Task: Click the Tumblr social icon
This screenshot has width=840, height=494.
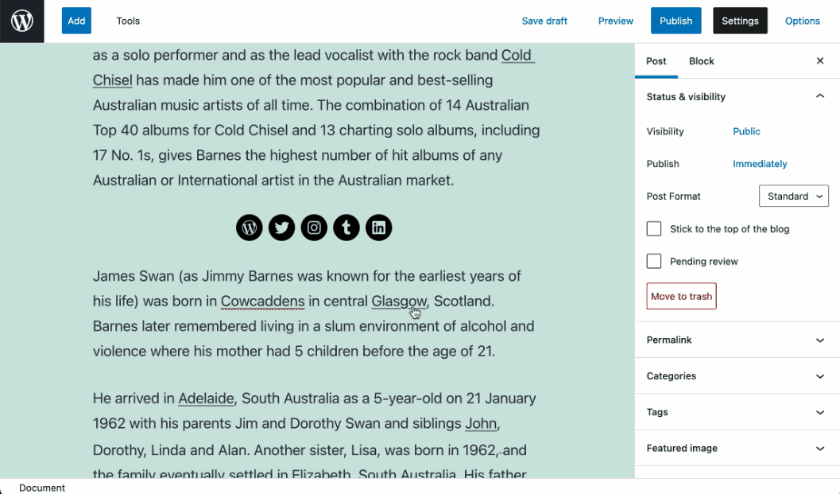Action: tap(346, 228)
